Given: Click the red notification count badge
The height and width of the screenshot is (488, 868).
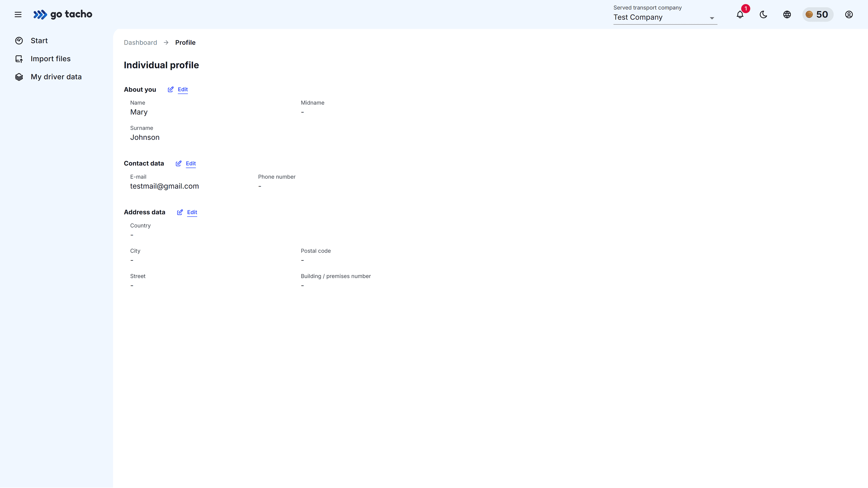Looking at the screenshot, I should pyautogui.click(x=746, y=8).
